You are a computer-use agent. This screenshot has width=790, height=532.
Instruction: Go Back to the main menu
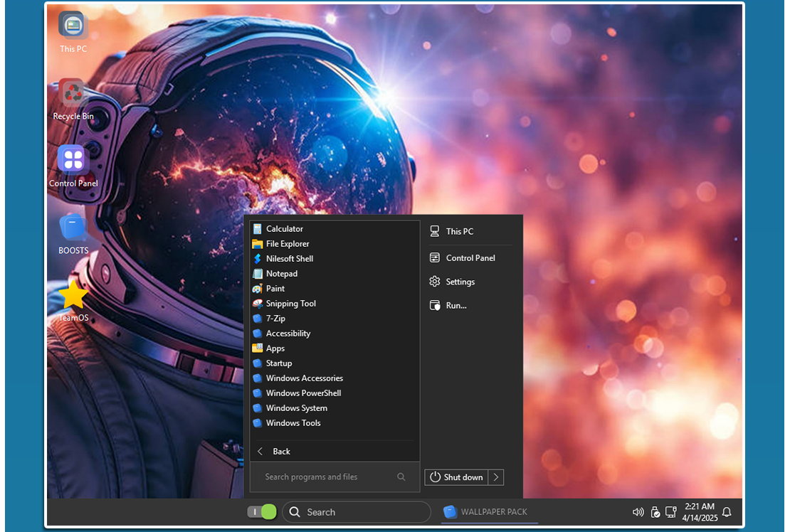click(x=281, y=452)
